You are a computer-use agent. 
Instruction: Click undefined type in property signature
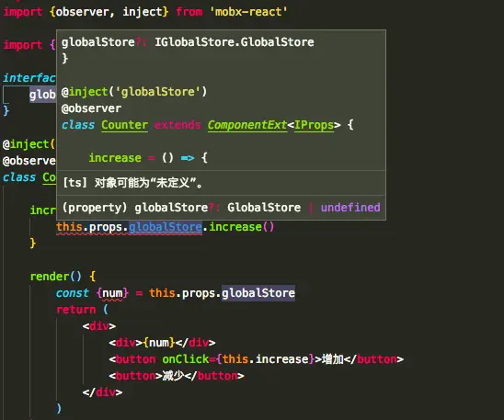coord(350,208)
